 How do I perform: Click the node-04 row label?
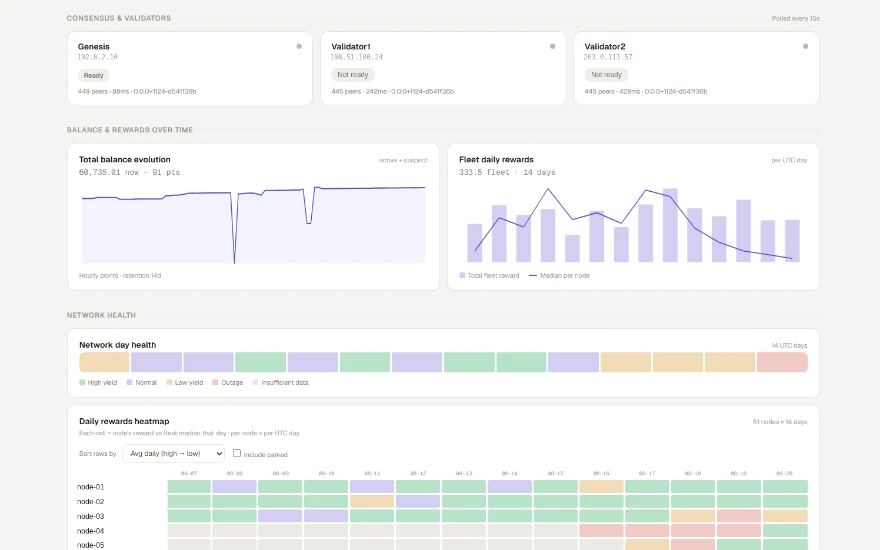pos(90,530)
